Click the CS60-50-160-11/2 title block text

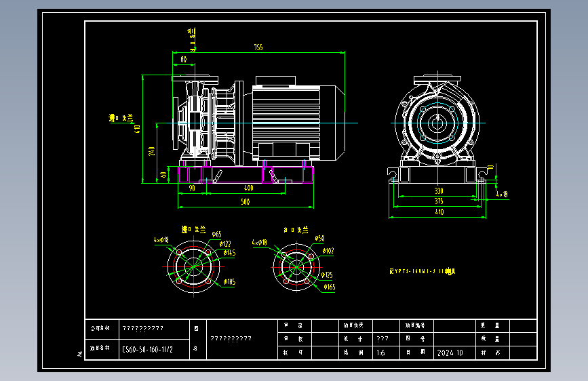pos(147,350)
